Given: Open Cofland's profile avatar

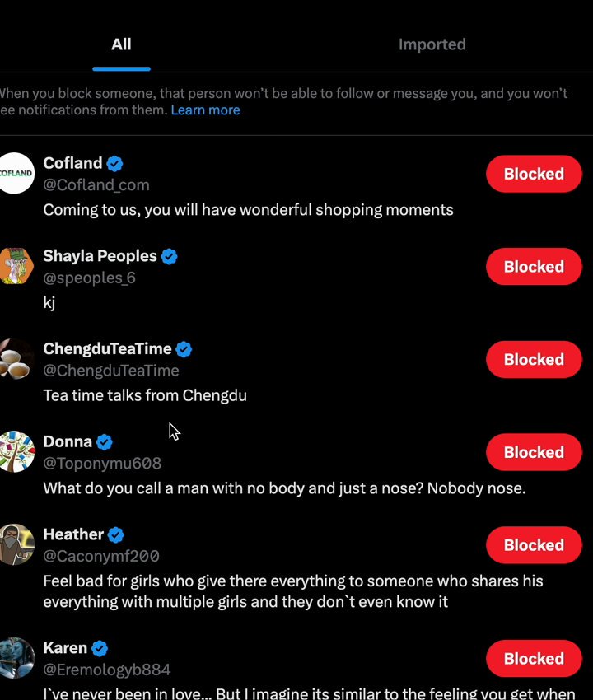Looking at the screenshot, I should tap(15, 173).
